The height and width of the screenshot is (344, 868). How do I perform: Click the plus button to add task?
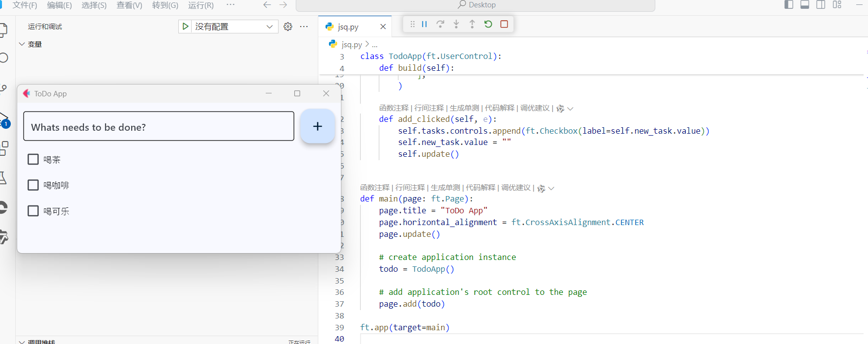coord(317,126)
